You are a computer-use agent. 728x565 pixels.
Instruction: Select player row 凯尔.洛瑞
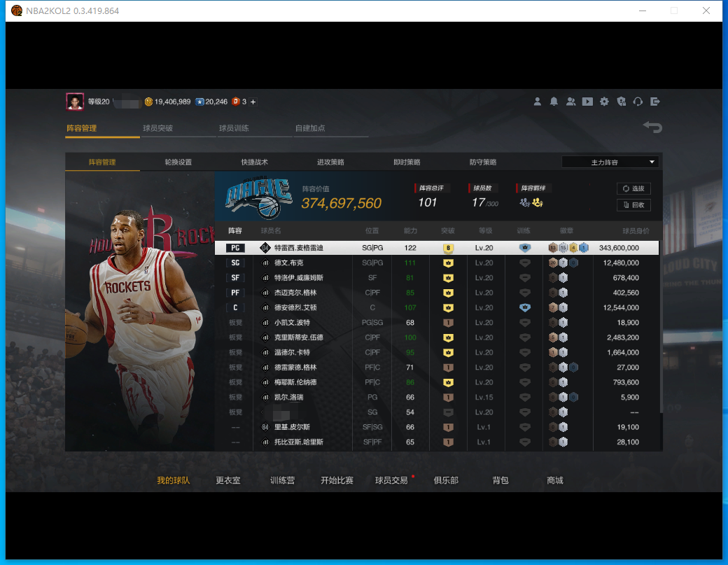[436, 398]
